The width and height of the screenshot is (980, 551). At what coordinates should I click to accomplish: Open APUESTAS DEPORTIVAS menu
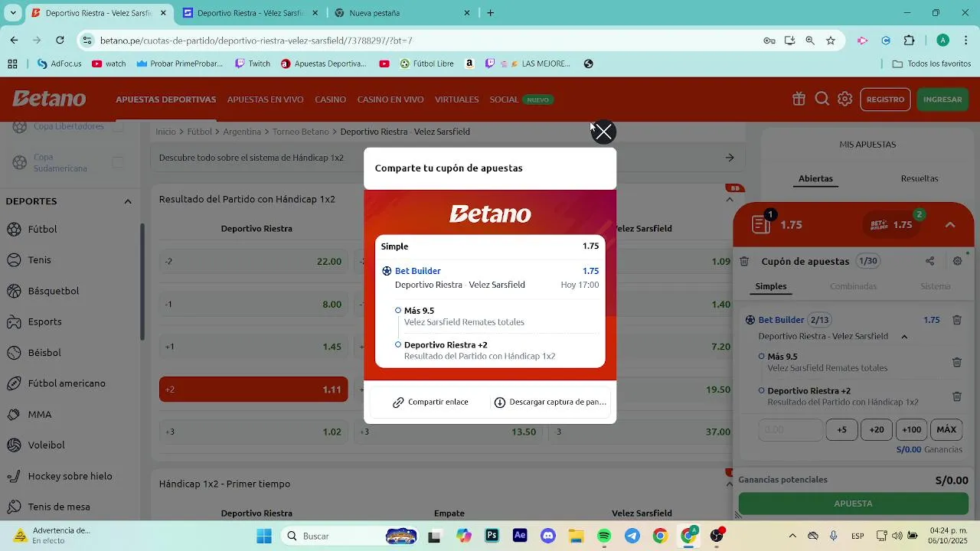[x=166, y=99]
